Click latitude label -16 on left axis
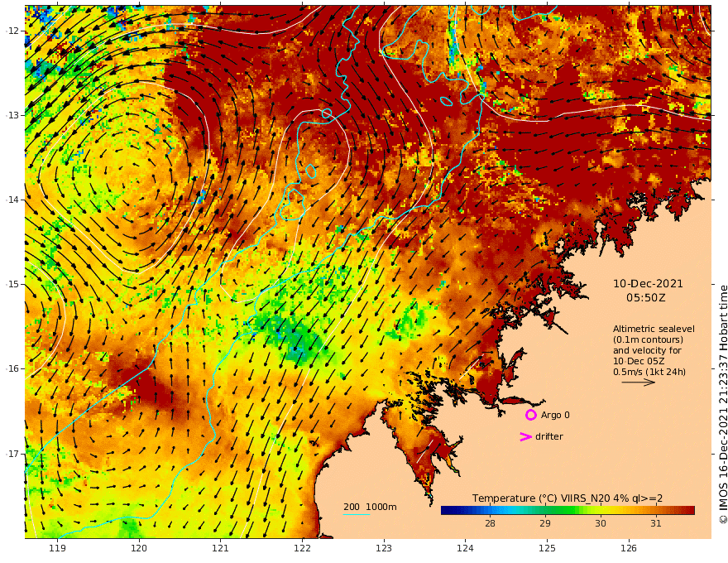The height and width of the screenshot is (563, 728). [12, 368]
